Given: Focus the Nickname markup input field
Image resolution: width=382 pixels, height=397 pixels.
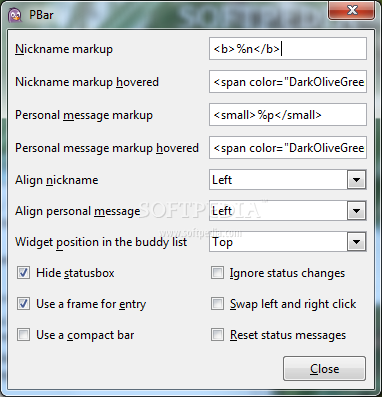Looking at the screenshot, I should [288, 49].
